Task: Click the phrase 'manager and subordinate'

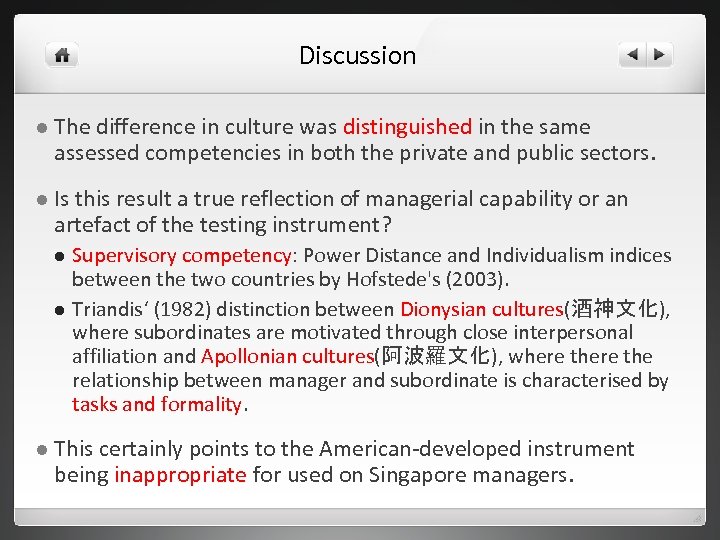Action: [383, 380]
